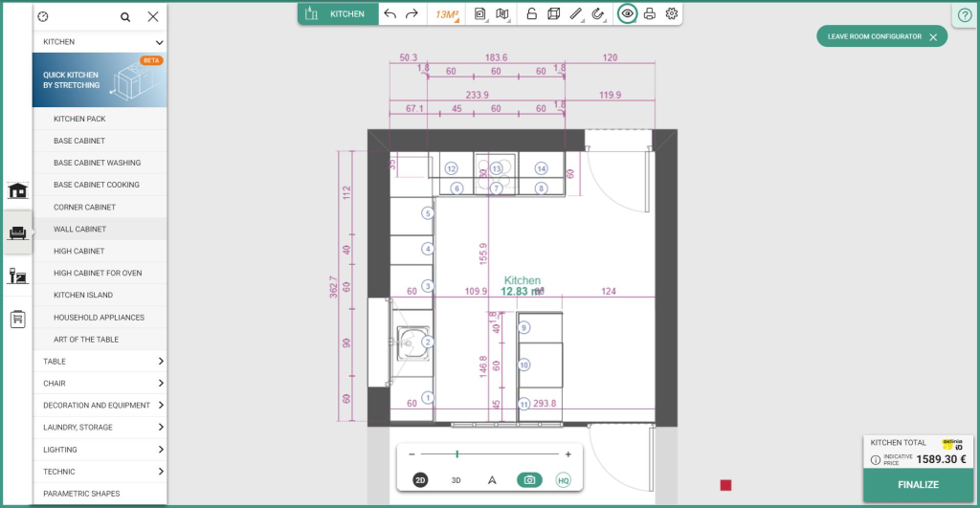Click LEAVE ROOM CONFIGURATOR button
The width and height of the screenshot is (980, 508).
pos(881,37)
